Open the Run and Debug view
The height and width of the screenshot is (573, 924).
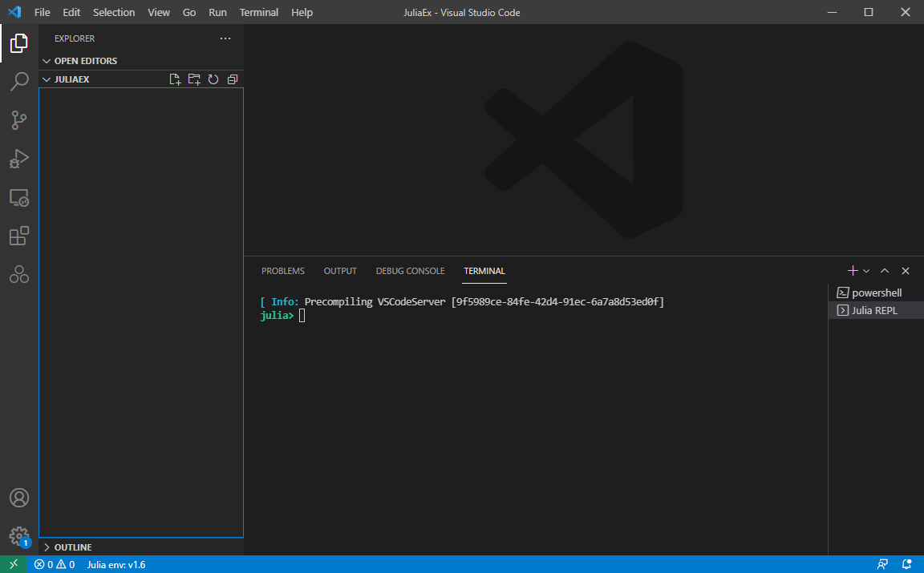coord(19,159)
